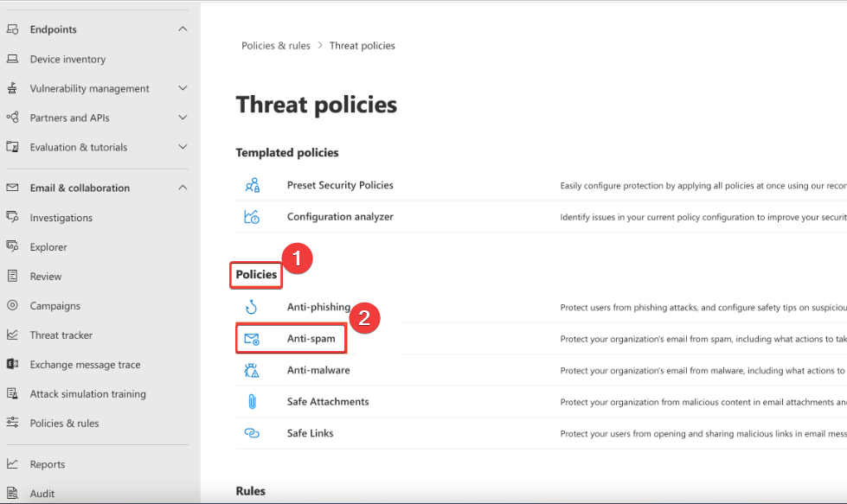The image size is (847, 504).
Task: Click the Policies & rules breadcrumb link
Action: (x=275, y=46)
